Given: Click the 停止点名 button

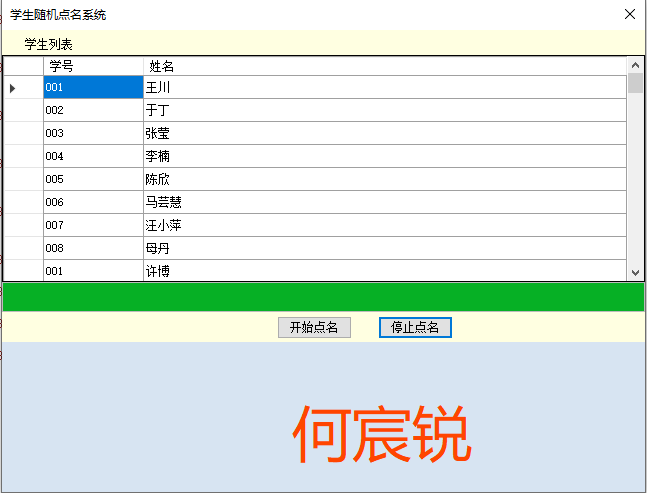Looking at the screenshot, I should pos(415,327).
